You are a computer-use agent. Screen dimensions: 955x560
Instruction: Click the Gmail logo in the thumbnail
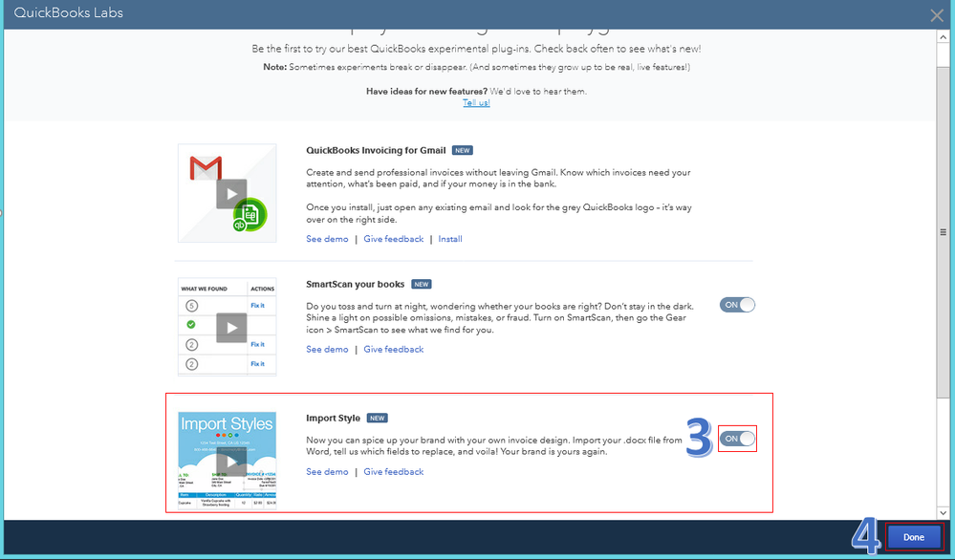click(x=206, y=168)
